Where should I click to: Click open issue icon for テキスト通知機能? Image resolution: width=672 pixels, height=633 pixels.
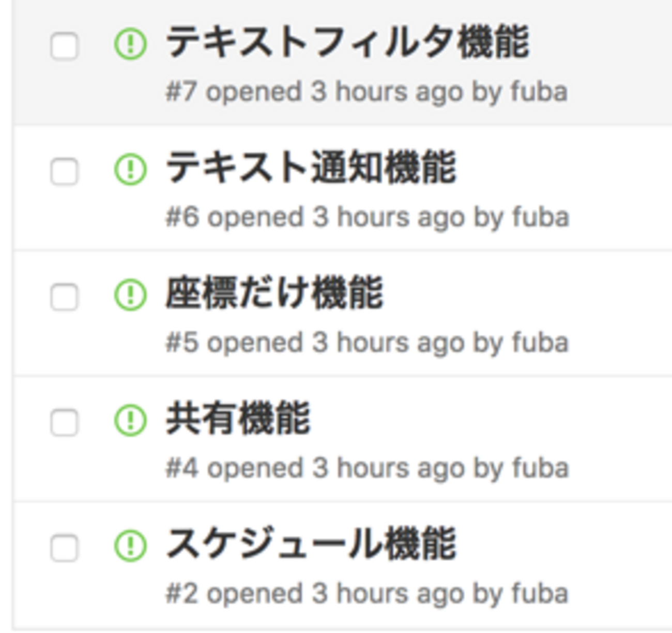click(130, 169)
